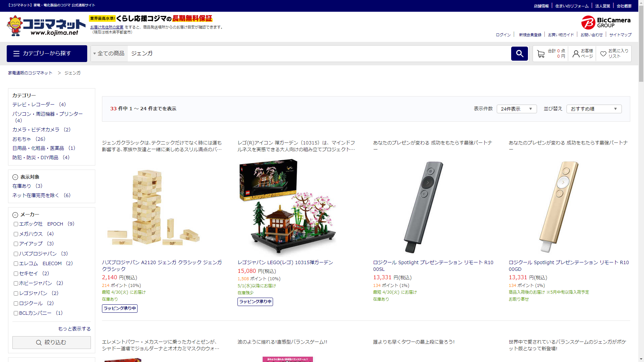644x362 pixels.
Task: Click the 絞り込む filter button
Action: pos(52,343)
